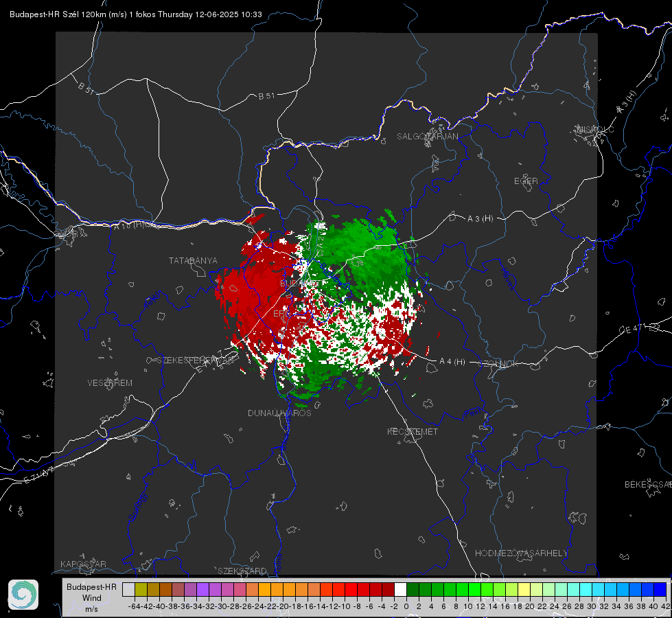Click the EGER city label
The width and height of the screenshot is (672, 618).
pos(526,181)
